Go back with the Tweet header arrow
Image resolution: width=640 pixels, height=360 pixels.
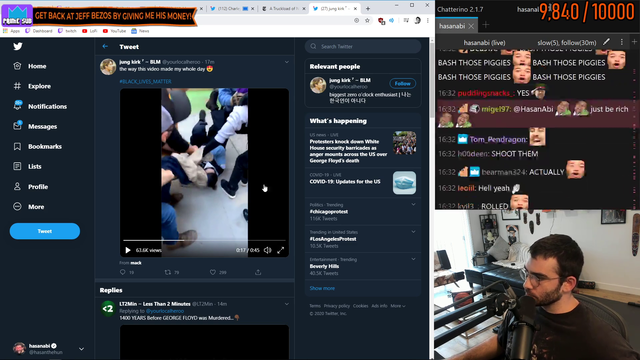(x=105, y=47)
